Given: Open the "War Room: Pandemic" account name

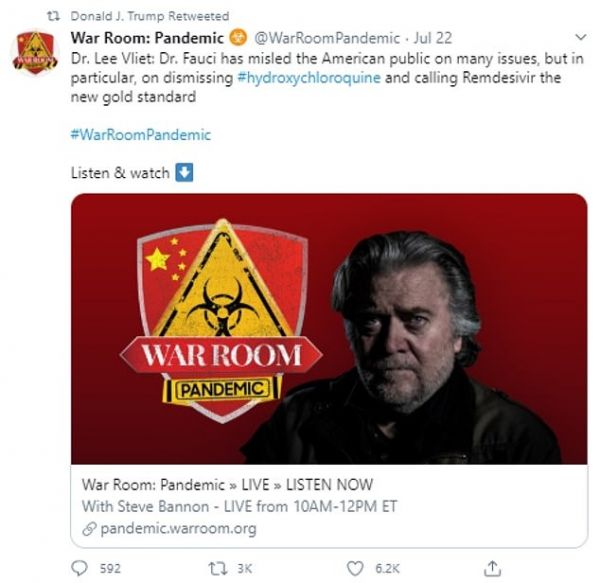Looking at the screenshot, I should click(x=148, y=39).
